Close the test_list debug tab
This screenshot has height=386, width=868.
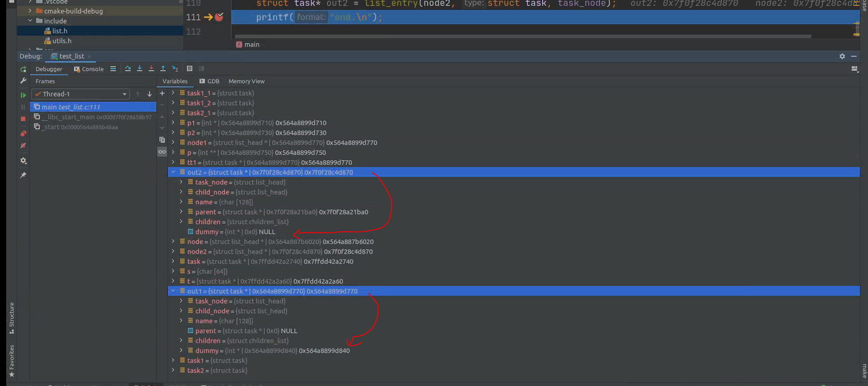click(90, 57)
